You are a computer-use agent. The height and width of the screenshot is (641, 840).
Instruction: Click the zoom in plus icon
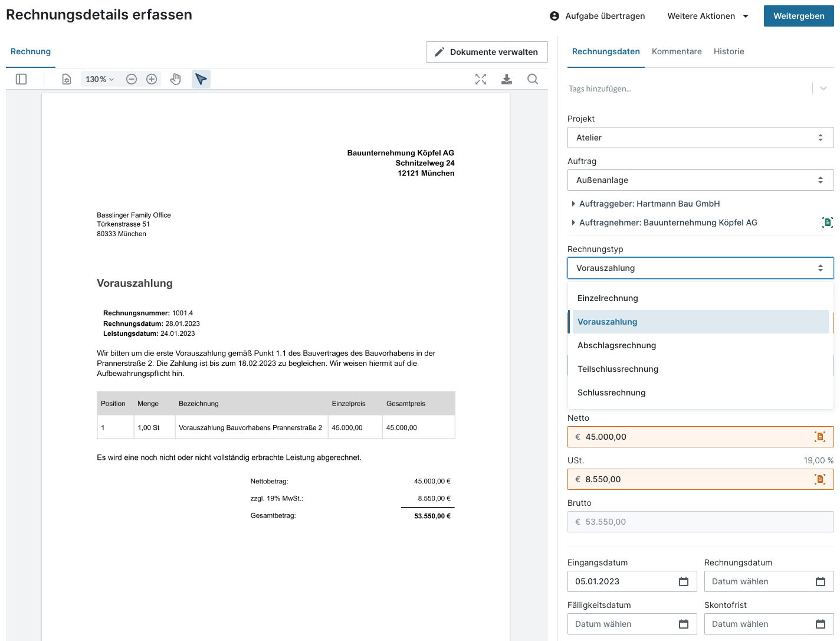[152, 79]
